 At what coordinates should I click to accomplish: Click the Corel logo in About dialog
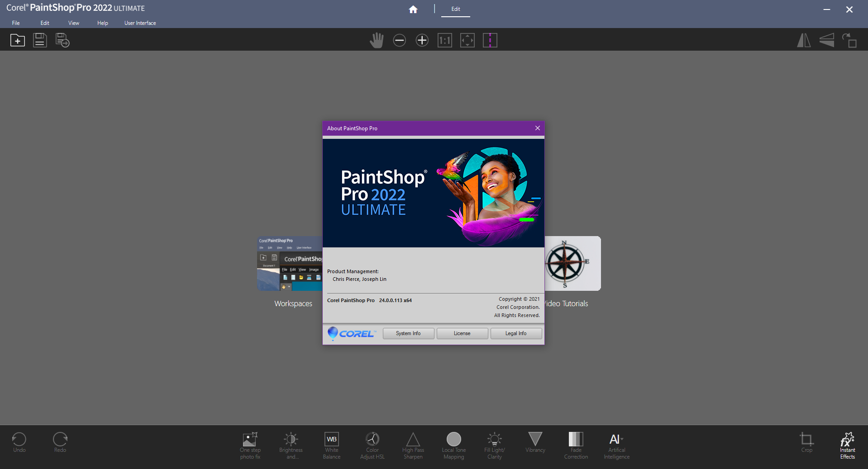tap(352, 333)
